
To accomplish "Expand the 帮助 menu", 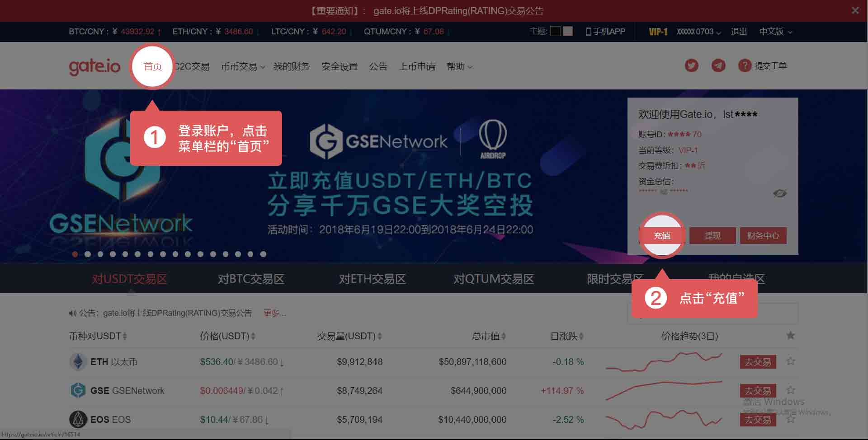I will coord(460,66).
